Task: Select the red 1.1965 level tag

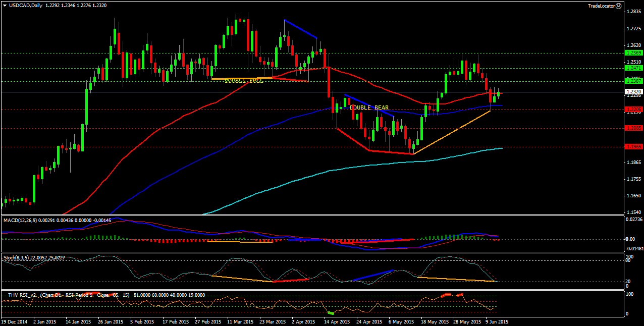Action: click(633, 147)
